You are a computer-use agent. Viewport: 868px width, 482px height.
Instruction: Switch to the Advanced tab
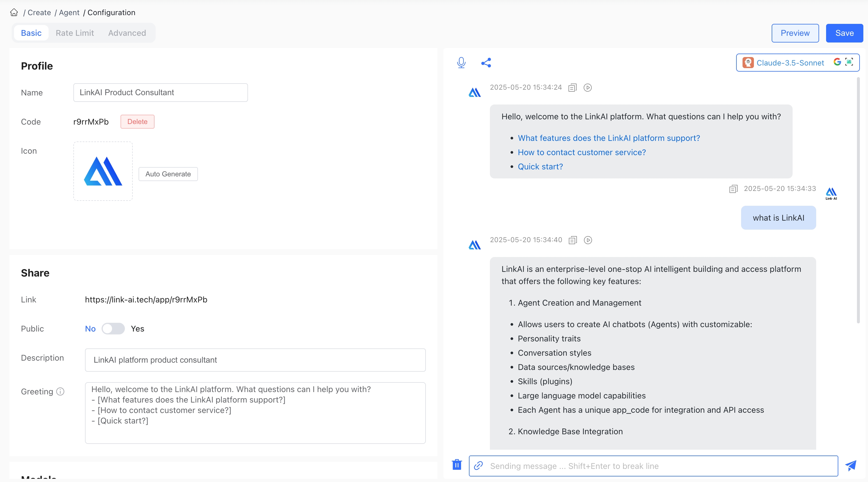[x=127, y=33]
